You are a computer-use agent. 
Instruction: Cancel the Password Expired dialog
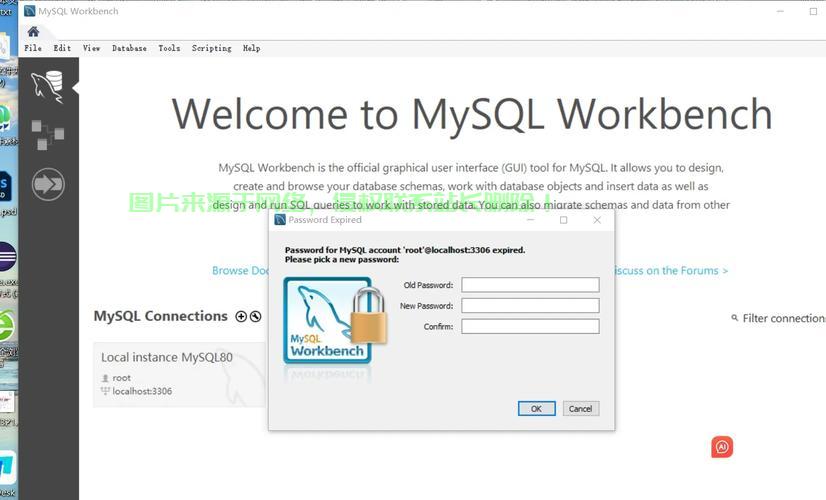(581, 409)
